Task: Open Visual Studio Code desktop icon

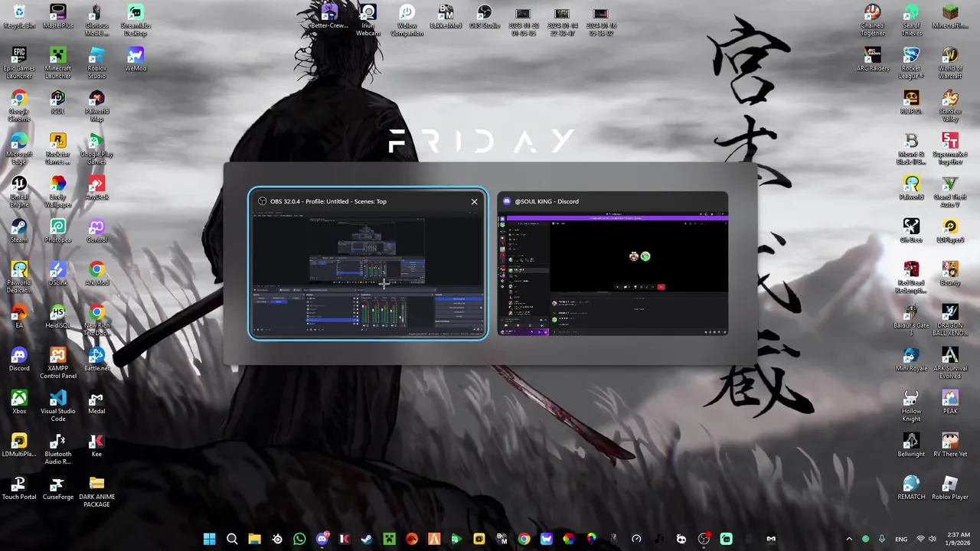Action: pos(57,406)
